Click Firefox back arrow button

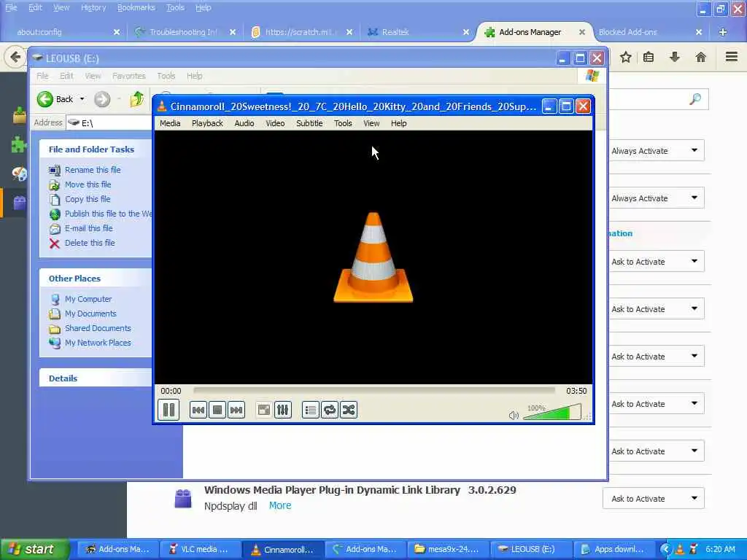[15, 57]
